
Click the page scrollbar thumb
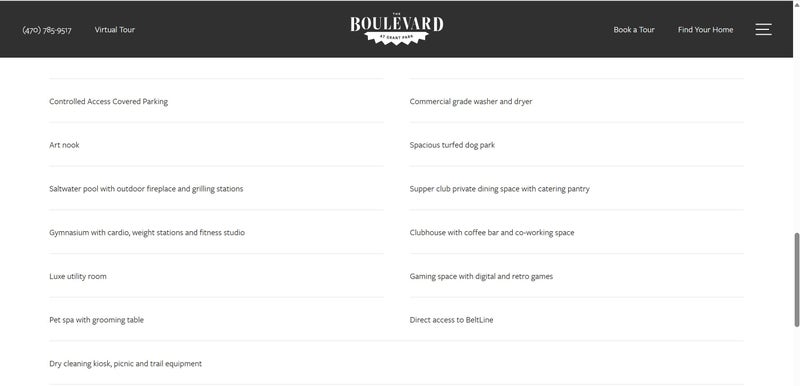pyautogui.click(x=796, y=279)
